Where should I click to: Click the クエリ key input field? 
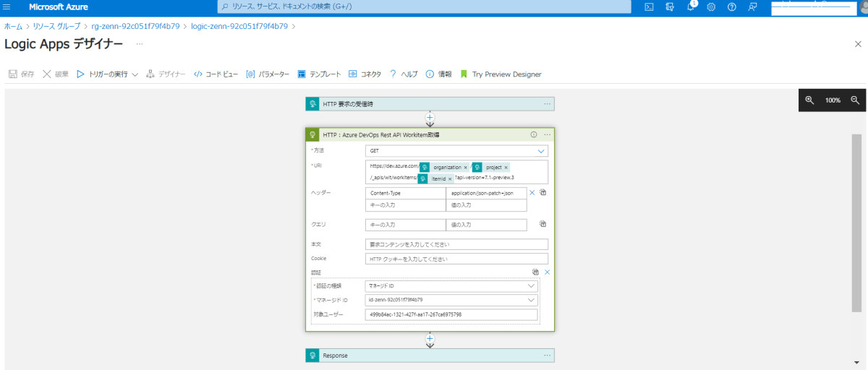tap(406, 225)
